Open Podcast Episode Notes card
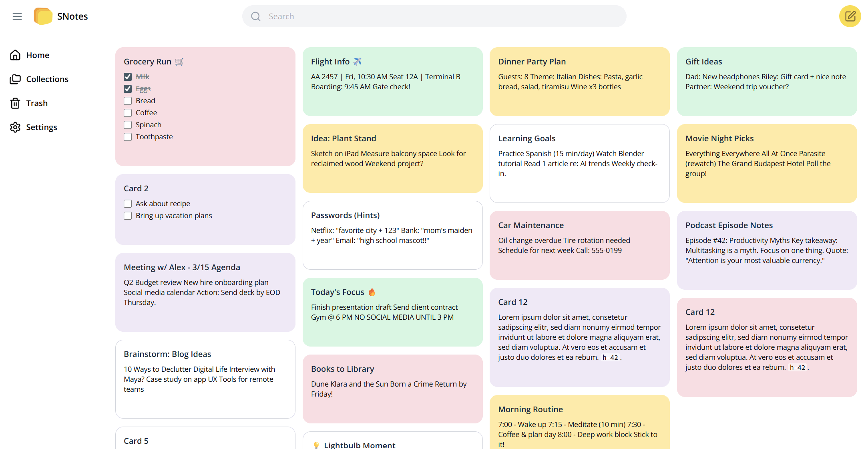Screen dimensions: 868x449 click(x=767, y=250)
